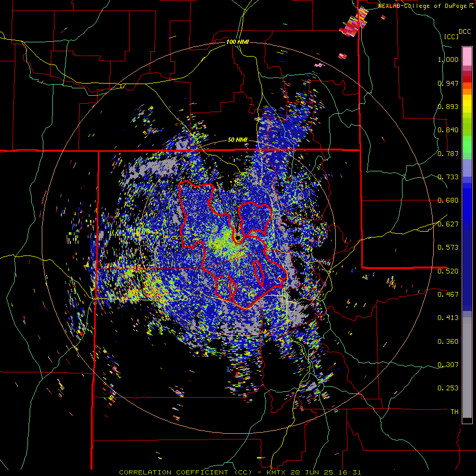
Task: Select the 0.893 scale value
Action: pyautogui.click(x=448, y=106)
